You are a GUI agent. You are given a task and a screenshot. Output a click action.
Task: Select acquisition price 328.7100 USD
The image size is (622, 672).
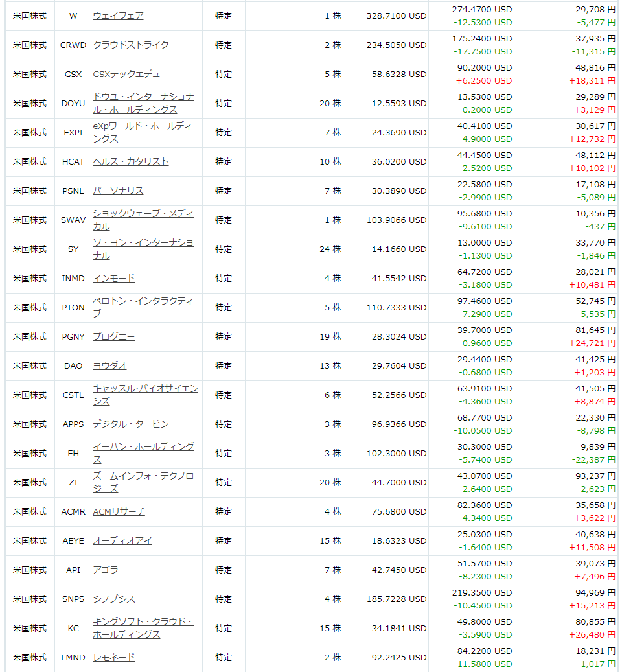pos(397,16)
